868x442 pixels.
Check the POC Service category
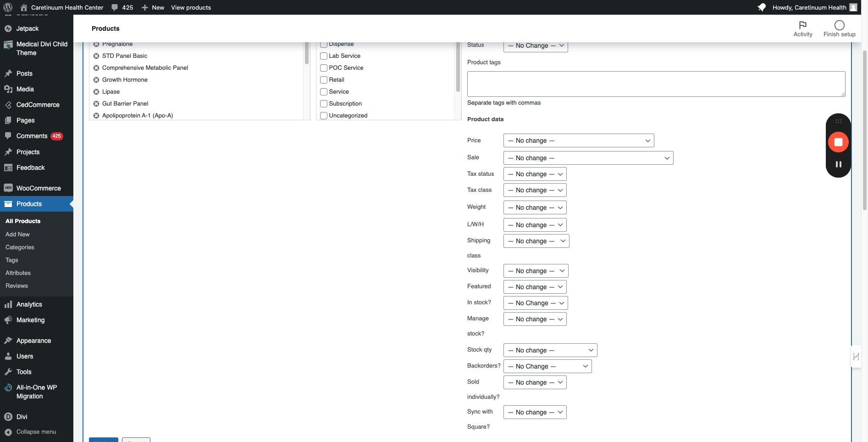[x=324, y=68]
